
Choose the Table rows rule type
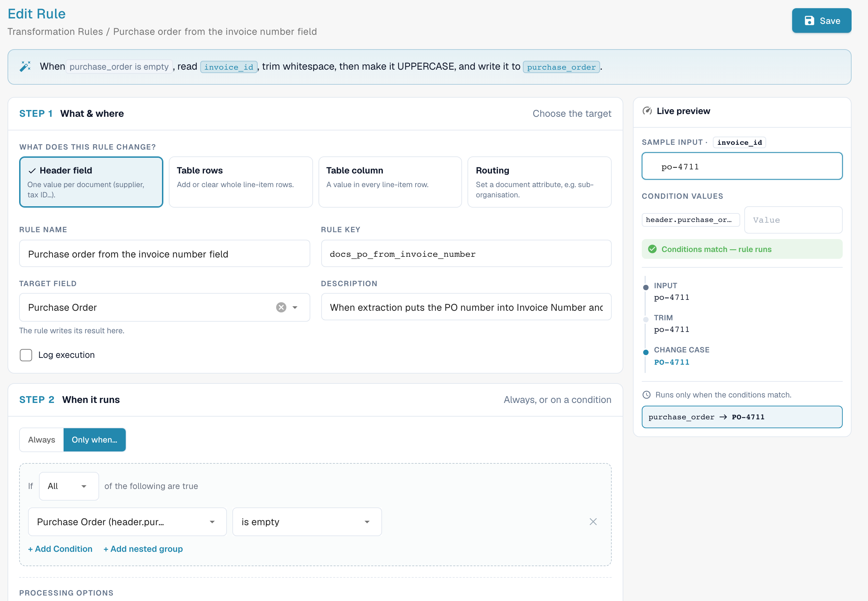[241, 182]
